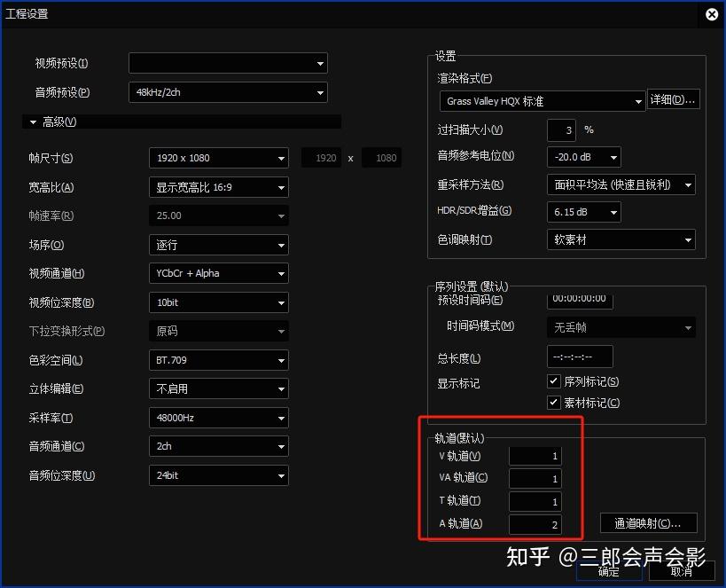Screen dimensions: 726x588
Task: Click the 通道映射(C) channel mapping button
Action: (x=648, y=523)
